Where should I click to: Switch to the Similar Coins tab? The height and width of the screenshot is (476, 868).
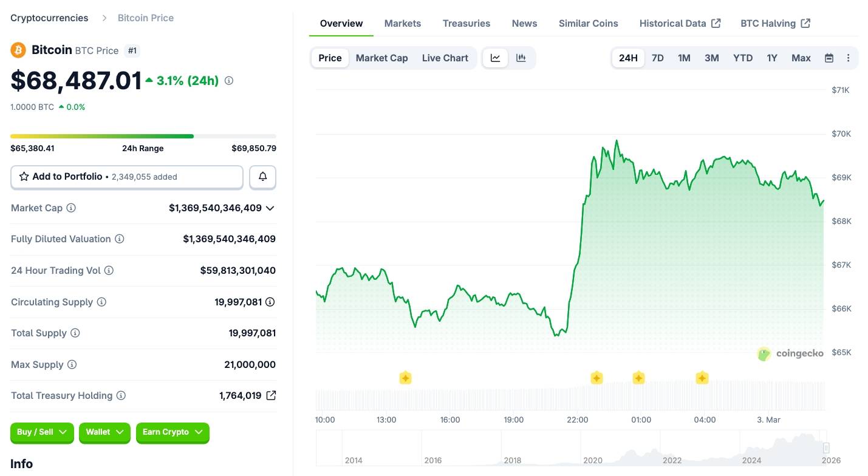(588, 23)
